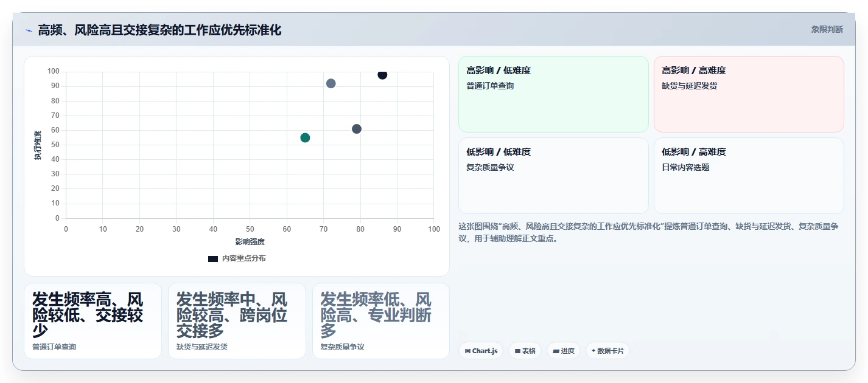Click the header title 高频、风险高且交接复杂的工作应优先标准化

159,30
